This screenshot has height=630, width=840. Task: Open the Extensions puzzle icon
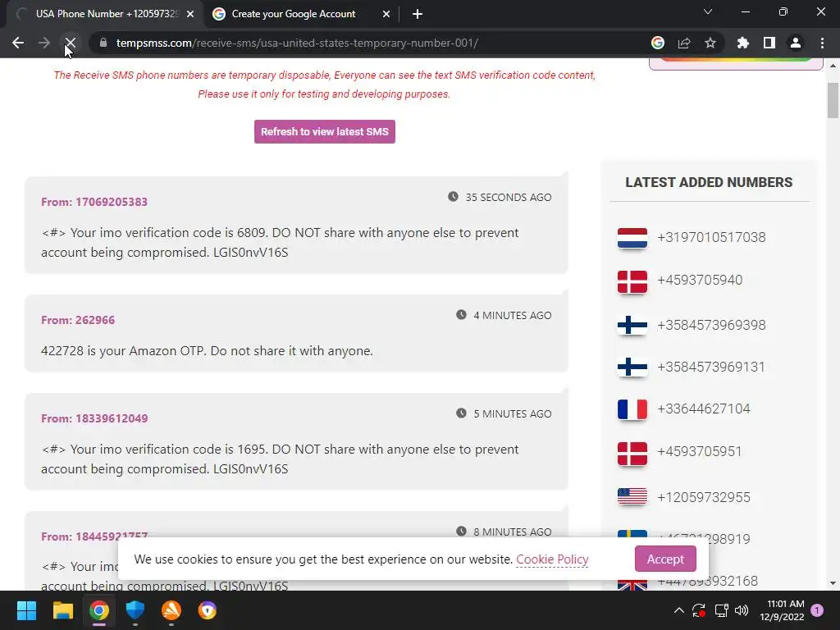coord(743,43)
